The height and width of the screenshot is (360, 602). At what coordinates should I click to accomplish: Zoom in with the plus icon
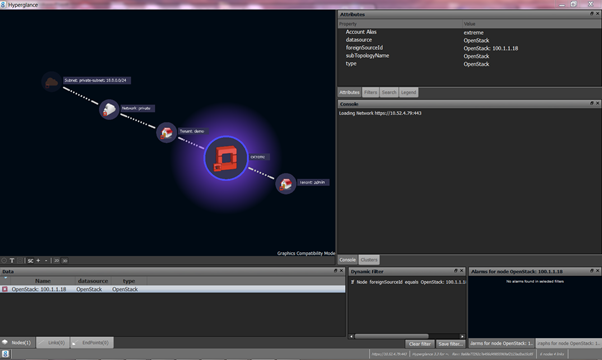click(38, 261)
